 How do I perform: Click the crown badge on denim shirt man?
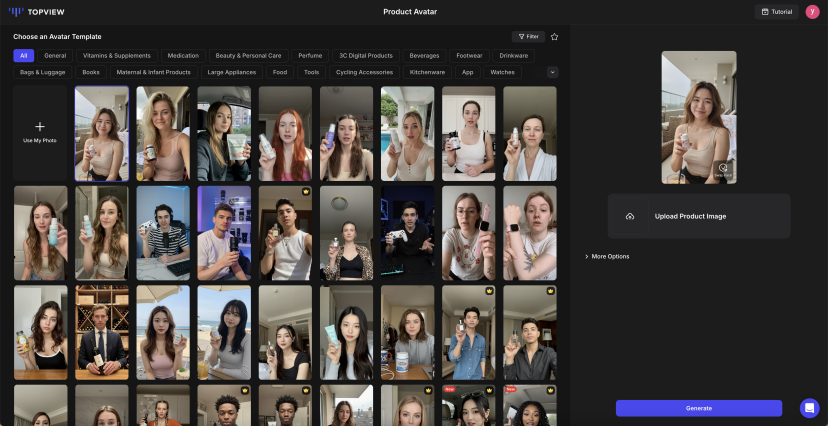coord(490,291)
